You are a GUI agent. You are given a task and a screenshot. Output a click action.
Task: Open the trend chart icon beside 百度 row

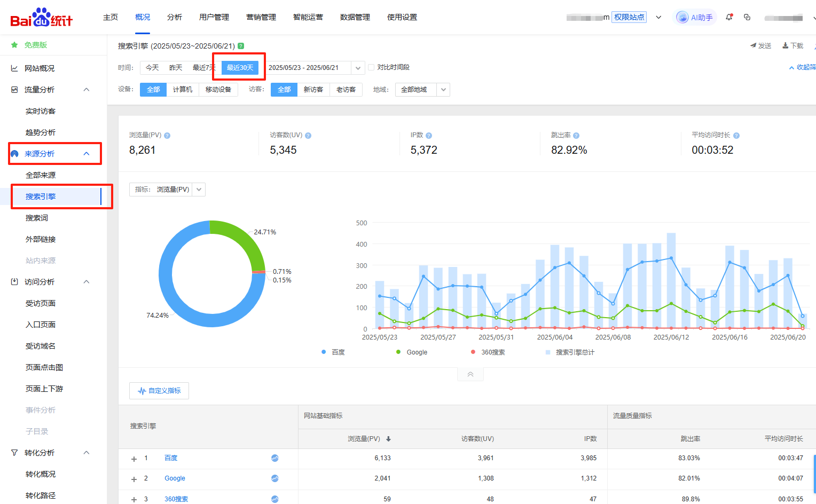coord(274,458)
